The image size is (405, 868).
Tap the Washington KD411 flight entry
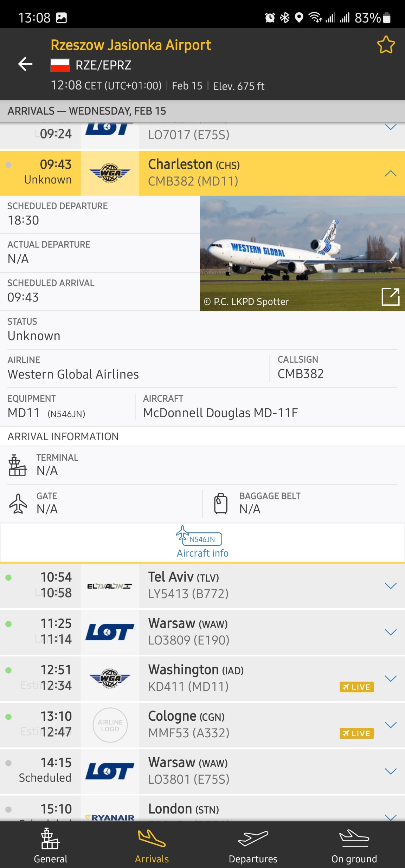point(239,678)
